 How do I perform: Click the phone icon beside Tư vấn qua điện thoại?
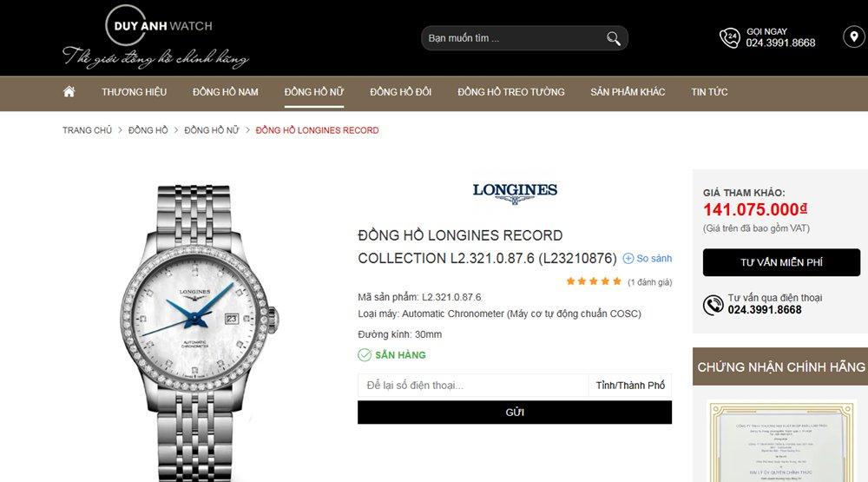point(713,305)
